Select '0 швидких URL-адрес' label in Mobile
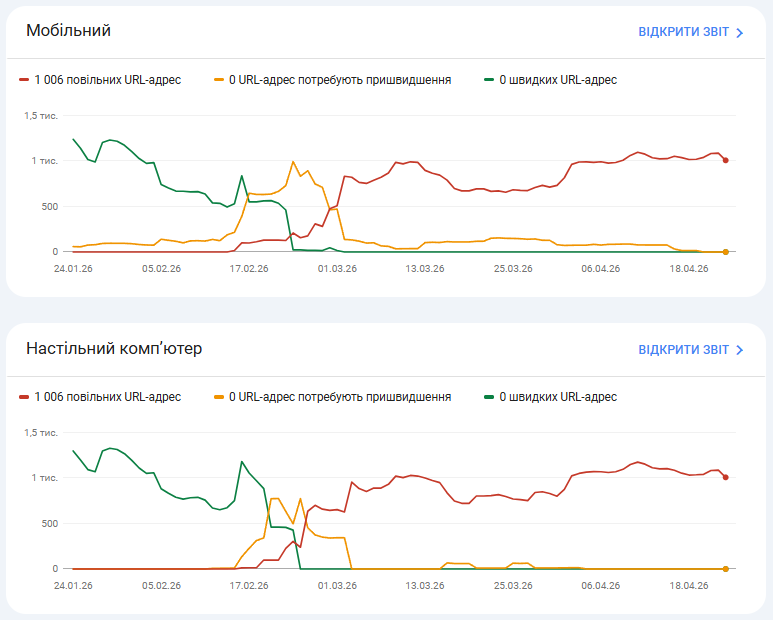773x620 pixels. (x=557, y=80)
